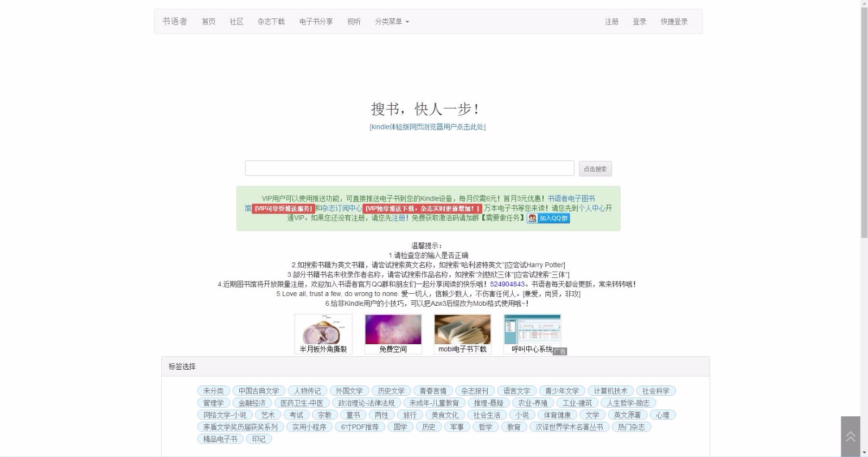Select the 实用小程序 tag

point(309,427)
